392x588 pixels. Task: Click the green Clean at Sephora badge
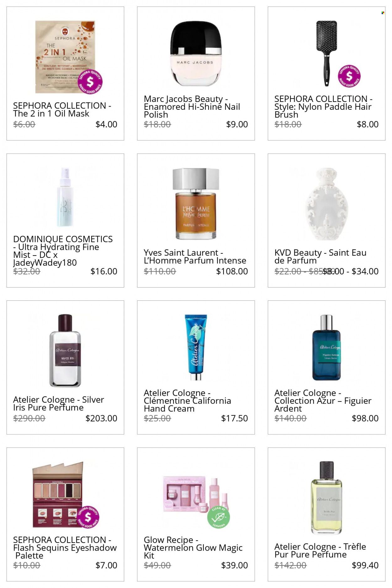pyautogui.click(x=219, y=517)
